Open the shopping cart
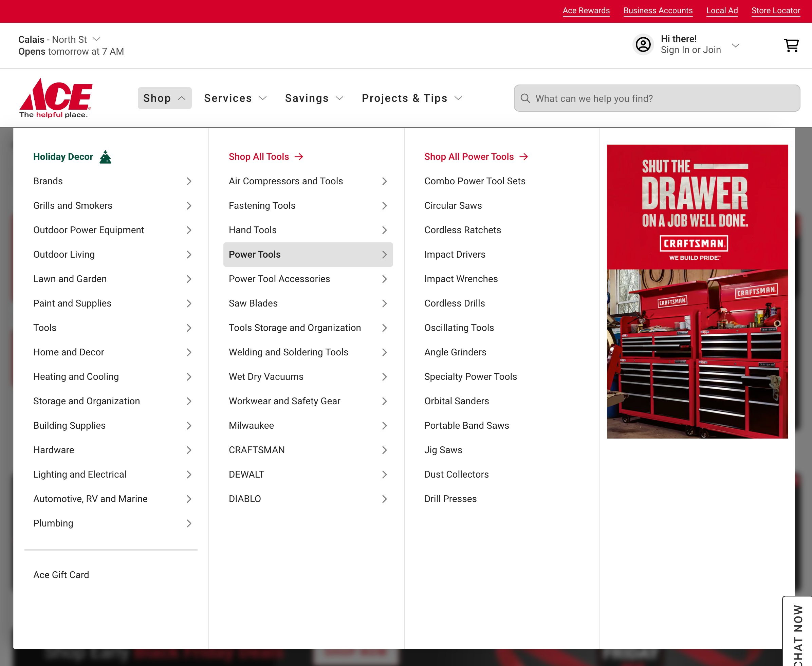The image size is (812, 666). [791, 45]
